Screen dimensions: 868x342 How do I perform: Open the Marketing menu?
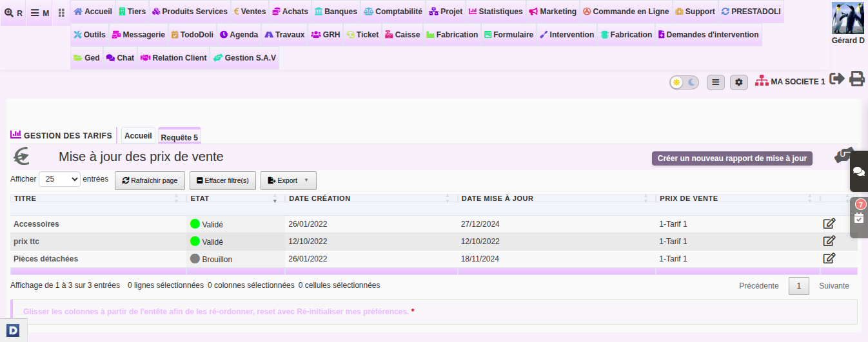[x=553, y=12]
